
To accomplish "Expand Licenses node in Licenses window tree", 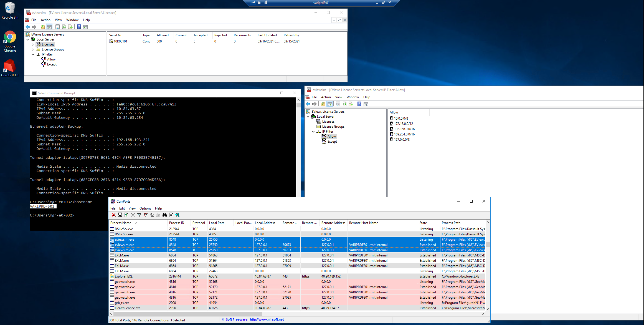I will coord(33,44).
